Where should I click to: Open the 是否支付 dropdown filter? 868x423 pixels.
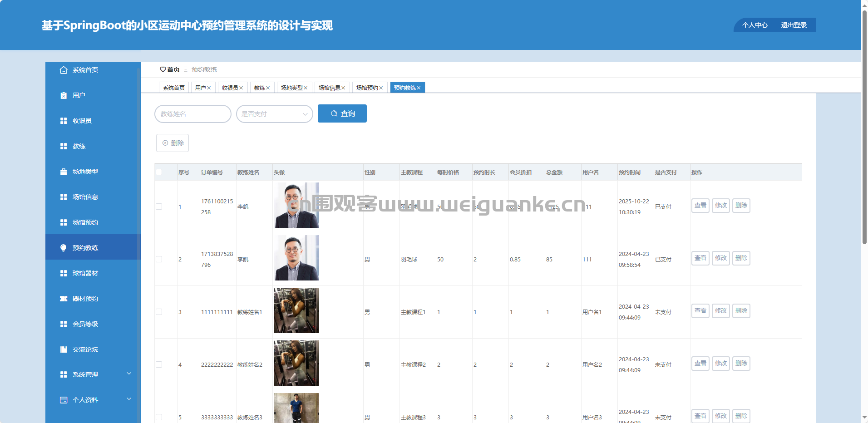[274, 114]
